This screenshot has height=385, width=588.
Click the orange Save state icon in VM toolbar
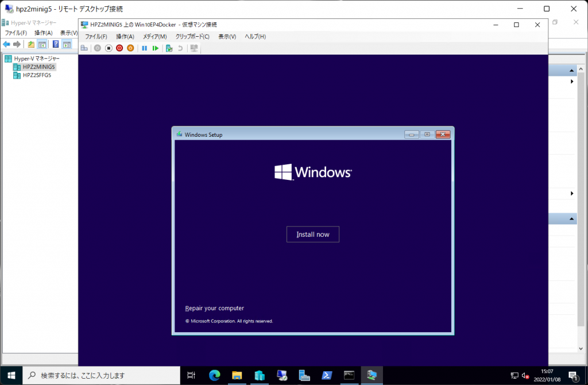tap(130, 48)
